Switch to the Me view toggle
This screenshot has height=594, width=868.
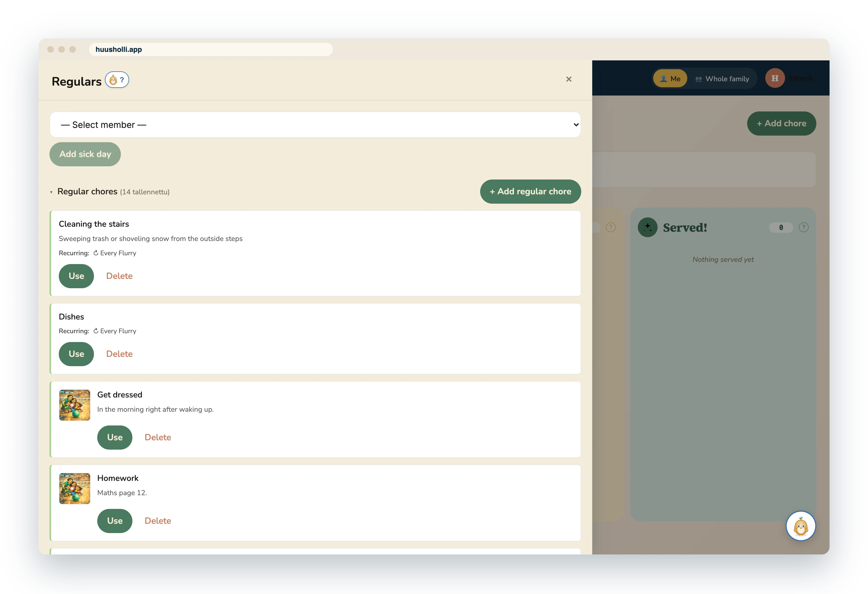coord(670,79)
